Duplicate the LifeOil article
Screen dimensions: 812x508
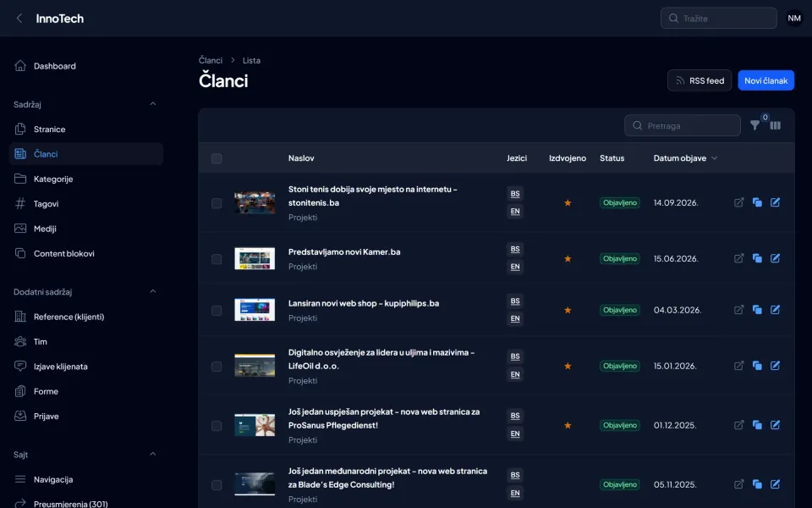click(757, 366)
